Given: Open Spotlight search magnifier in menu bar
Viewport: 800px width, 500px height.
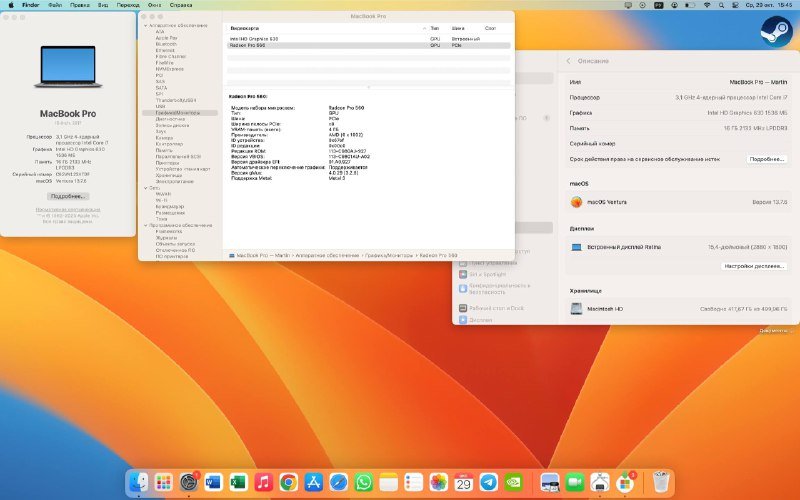Looking at the screenshot, I should pyautogui.click(x=721, y=5).
